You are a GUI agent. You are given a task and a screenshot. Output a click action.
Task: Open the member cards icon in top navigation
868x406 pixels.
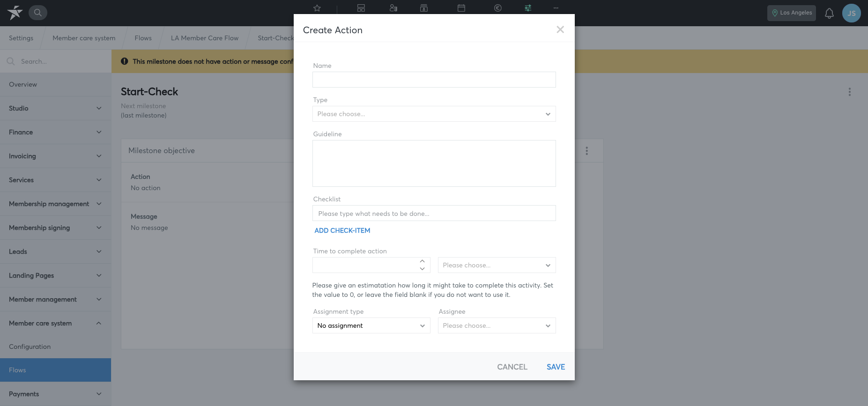click(x=424, y=8)
